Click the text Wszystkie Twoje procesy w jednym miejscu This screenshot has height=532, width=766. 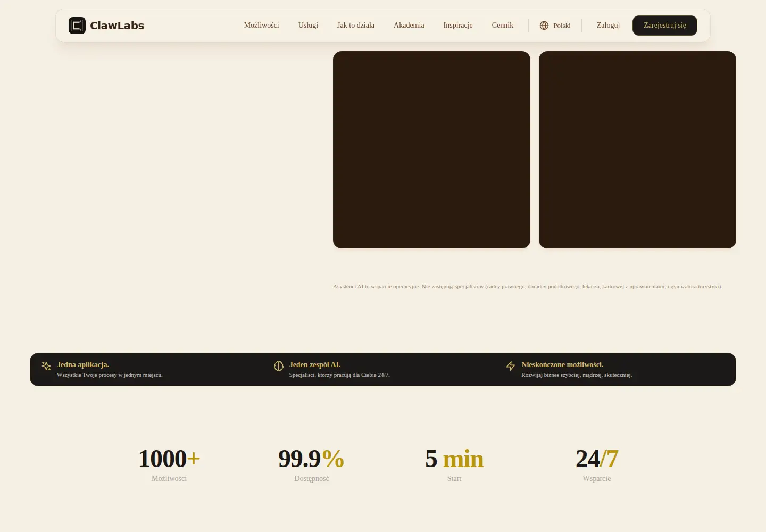click(110, 375)
